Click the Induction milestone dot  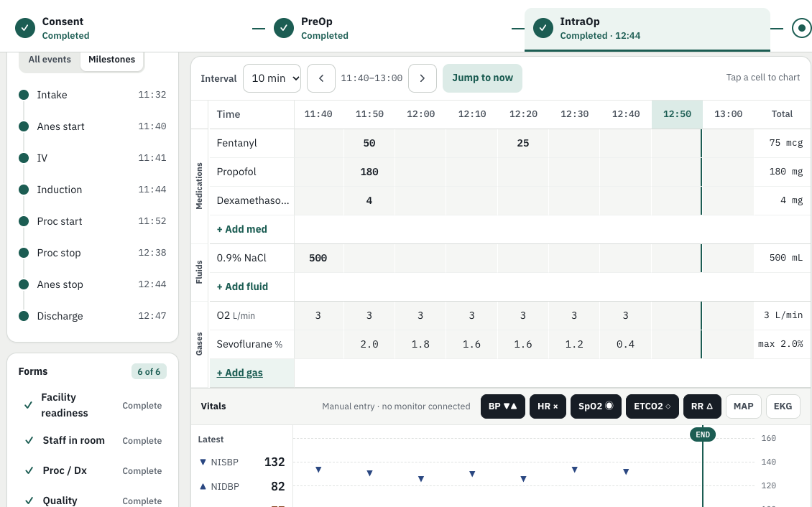[23, 190]
